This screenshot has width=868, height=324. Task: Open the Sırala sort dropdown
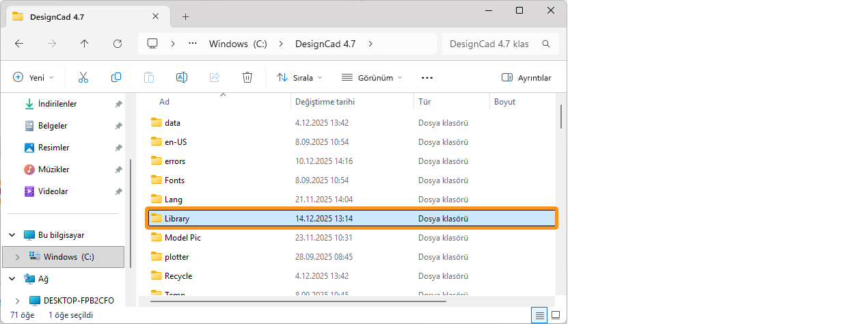tap(299, 77)
